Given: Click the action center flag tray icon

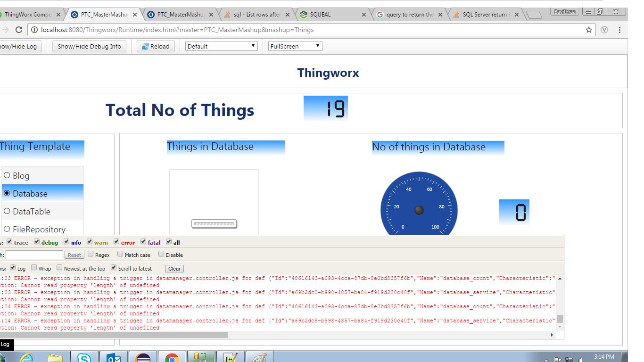Looking at the screenshot, I should point(558,360).
